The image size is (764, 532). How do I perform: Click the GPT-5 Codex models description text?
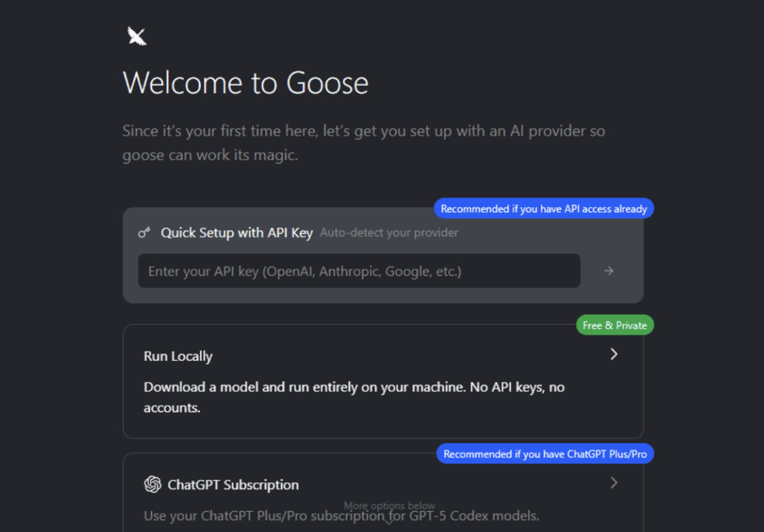[341, 515]
